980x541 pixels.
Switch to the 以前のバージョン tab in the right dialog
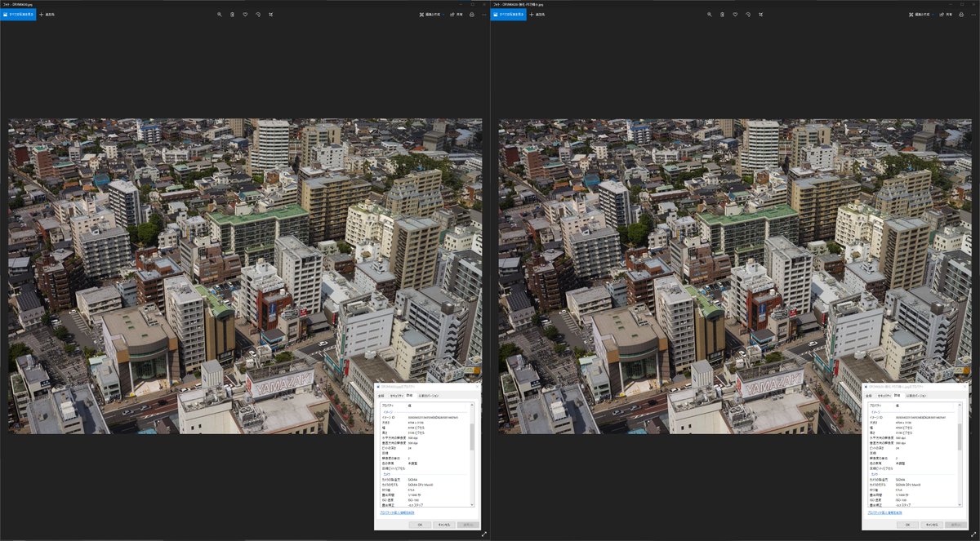pos(915,396)
